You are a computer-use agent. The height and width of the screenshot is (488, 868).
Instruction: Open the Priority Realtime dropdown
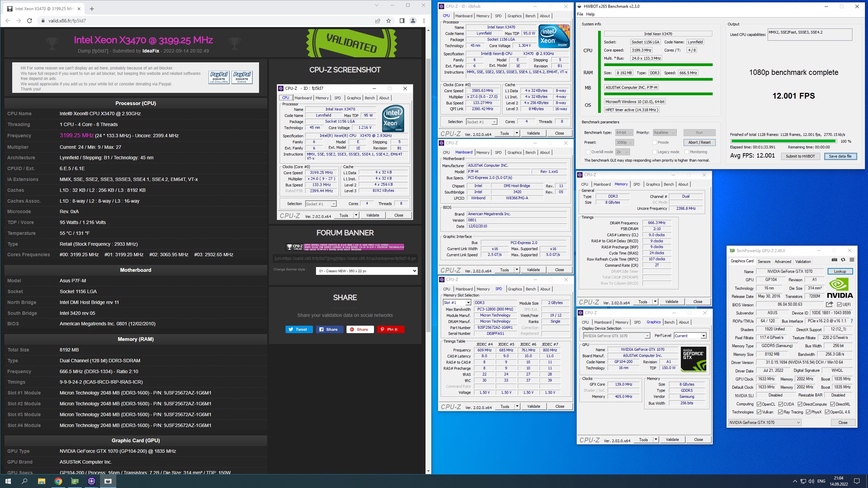click(664, 133)
